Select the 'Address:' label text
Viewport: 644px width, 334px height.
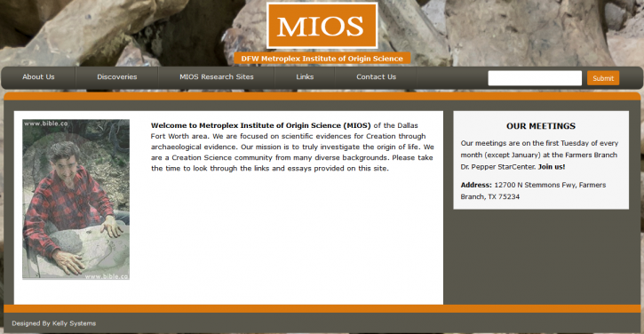pyautogui.click(x=476, y=185)
